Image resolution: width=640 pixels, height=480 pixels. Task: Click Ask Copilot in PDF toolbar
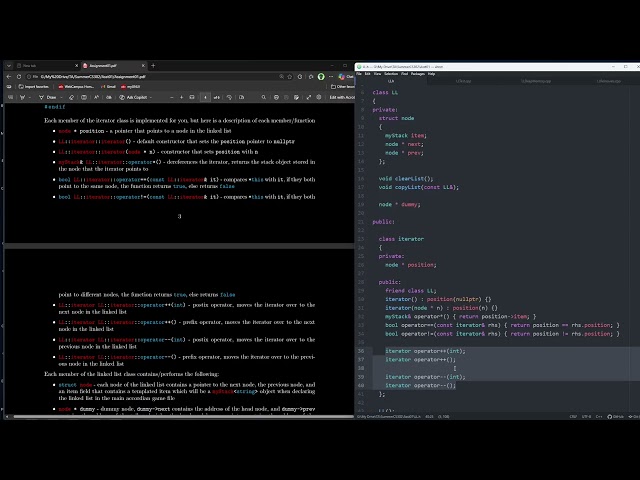(133, 97)
